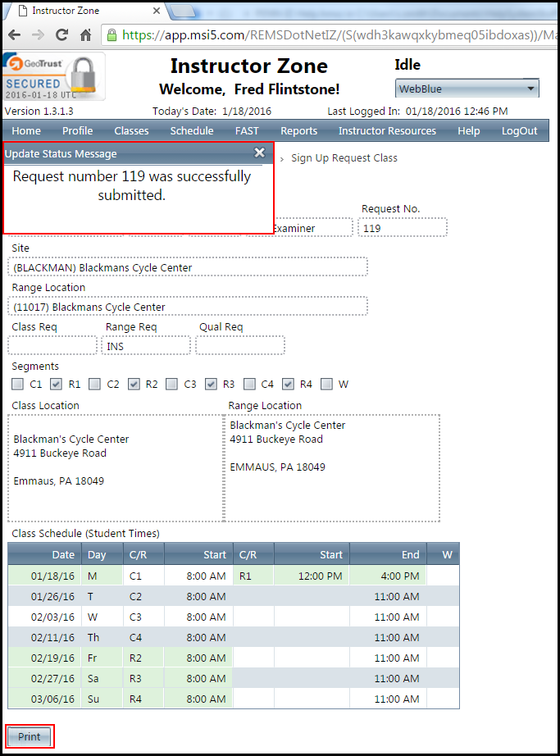This screenshot has width=560, height=756.
Task: Open the Schedule menu
Action: click(192, 130)
